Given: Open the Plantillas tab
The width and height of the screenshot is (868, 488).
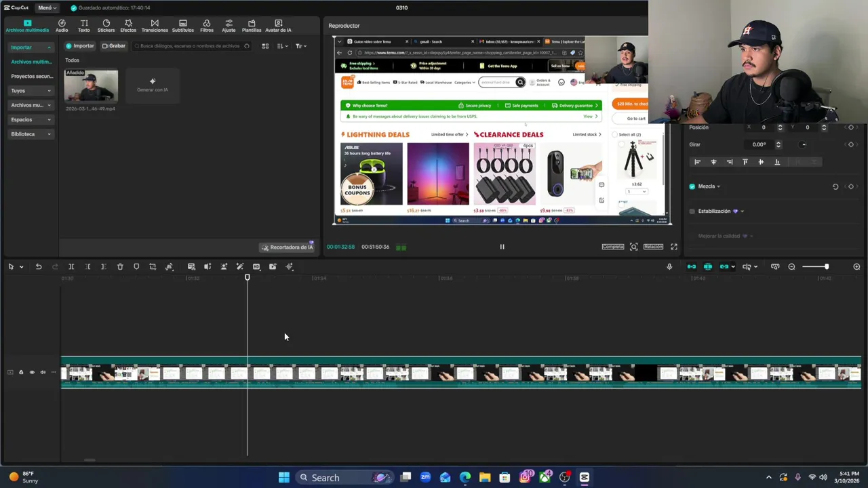Looking at the screenshot, I should pyautogui.click(x=252, y=26).
